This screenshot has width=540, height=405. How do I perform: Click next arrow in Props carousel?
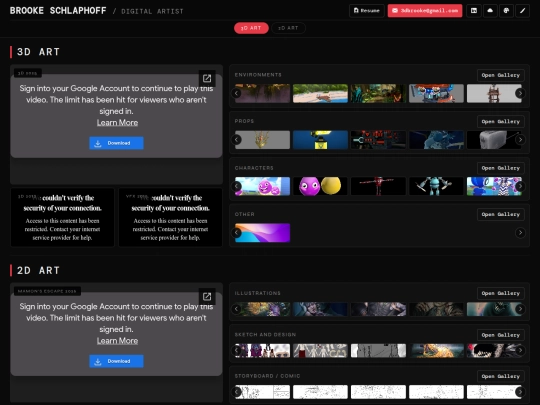pos(520,139)
